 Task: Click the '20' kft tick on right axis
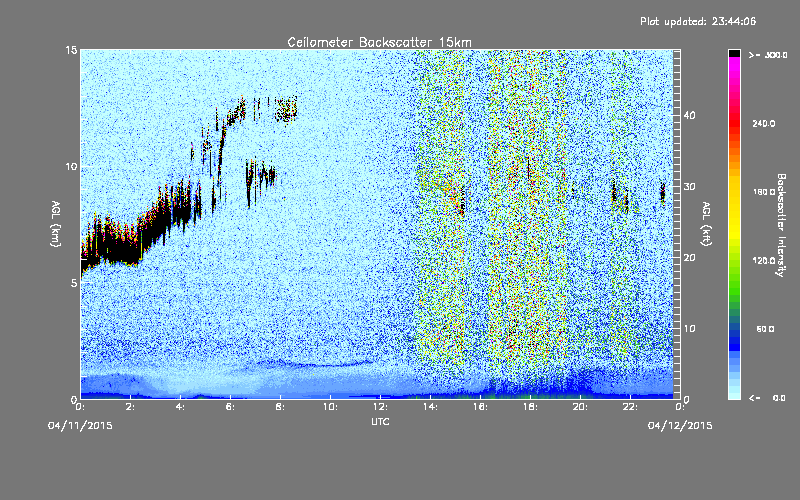[x=689, y=258]
